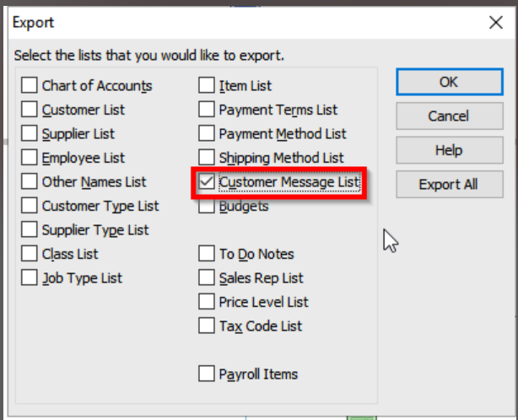This screenshot has width=518, height=420.
Task: Enable Supplier Type List export
Action: 29,229
